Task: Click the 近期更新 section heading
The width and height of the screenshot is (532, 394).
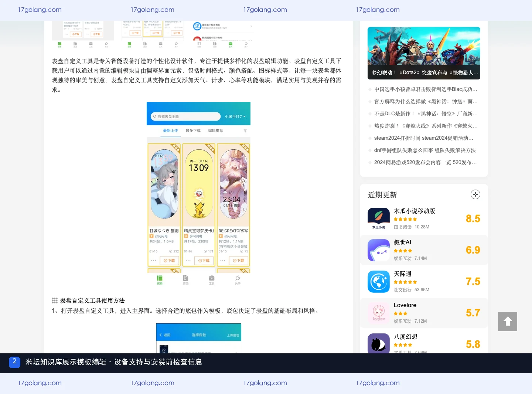Action: (x=382, y=195)
